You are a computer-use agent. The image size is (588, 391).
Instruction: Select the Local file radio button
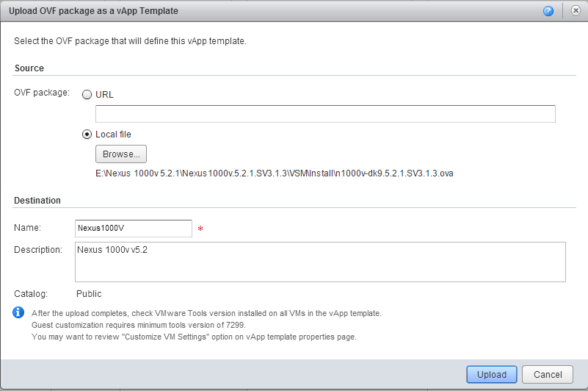[87, 134]
